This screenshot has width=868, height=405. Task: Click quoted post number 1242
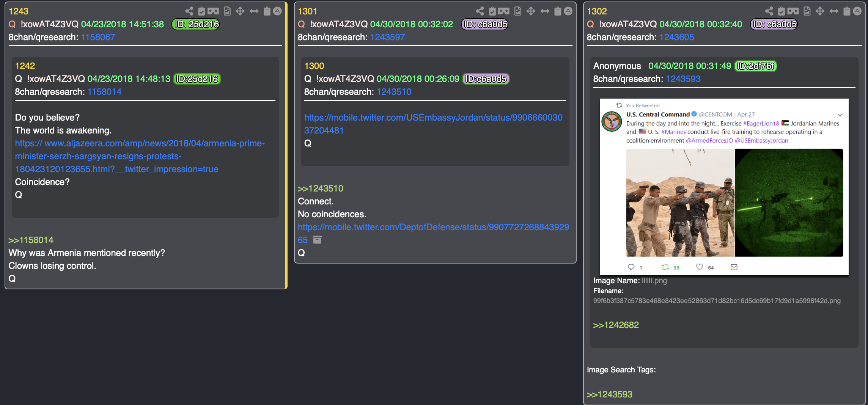point(25,66)
